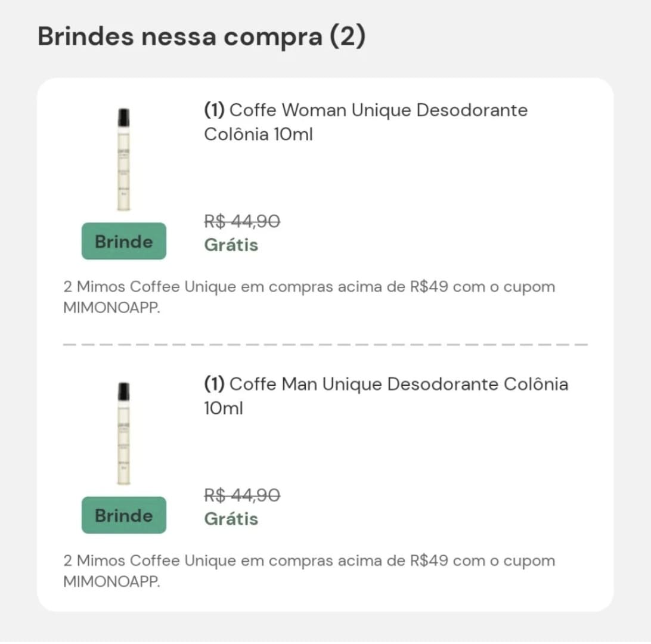The width and height of the screenshot is (651, 644).
Task: Select the Grátis label for Coffe Man
Action: point(231,519)
